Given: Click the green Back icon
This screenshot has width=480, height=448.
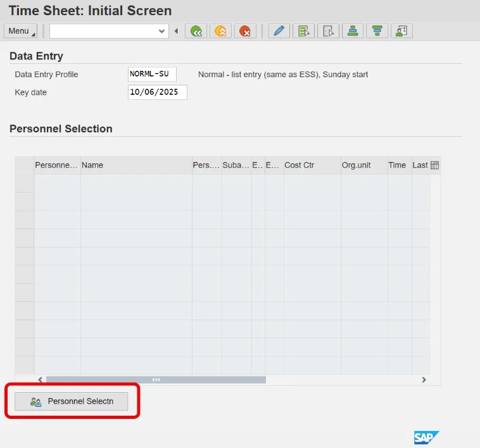Looking at the screenshot, I should click(196, 31).
